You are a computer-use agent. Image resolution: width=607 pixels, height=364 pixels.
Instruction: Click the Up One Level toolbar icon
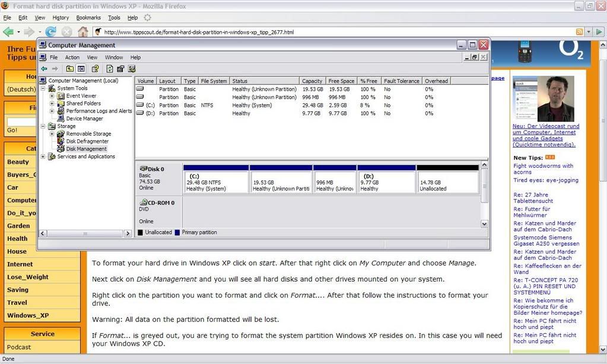(x=69, y=69)
